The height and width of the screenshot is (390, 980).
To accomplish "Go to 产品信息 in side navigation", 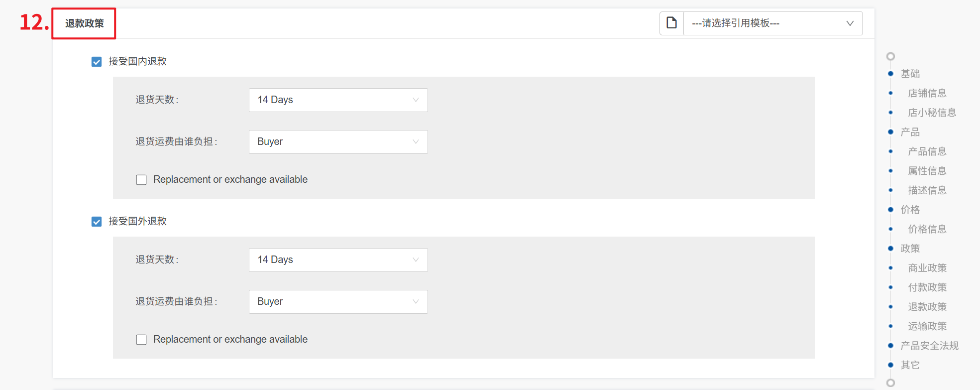I will [927, 151].
